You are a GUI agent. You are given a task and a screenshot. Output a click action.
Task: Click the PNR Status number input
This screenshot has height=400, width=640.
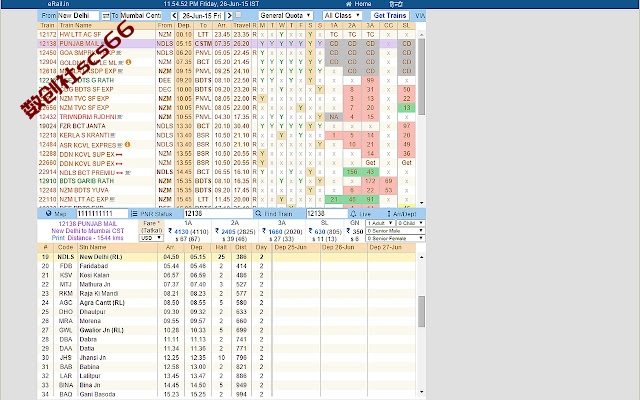[x=218, y=213]
